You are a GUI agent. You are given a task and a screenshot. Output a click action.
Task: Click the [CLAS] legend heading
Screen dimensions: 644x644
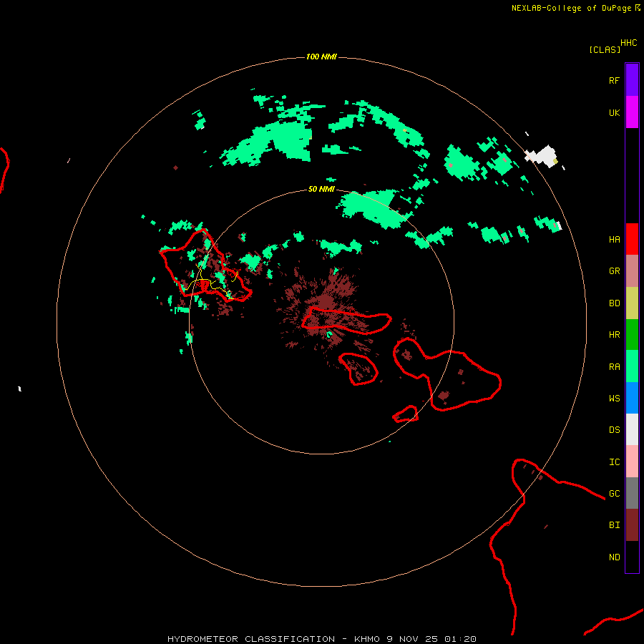click(605, 49)
